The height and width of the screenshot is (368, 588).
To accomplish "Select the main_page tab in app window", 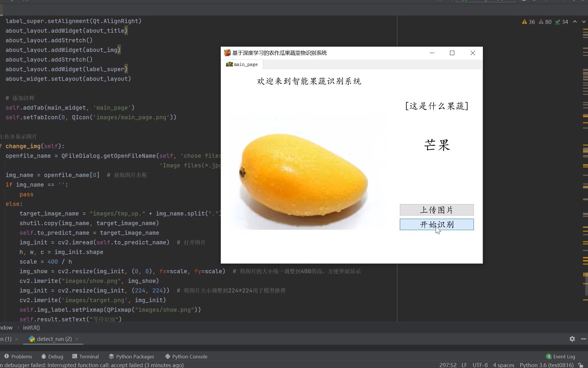I will [242, 64].
